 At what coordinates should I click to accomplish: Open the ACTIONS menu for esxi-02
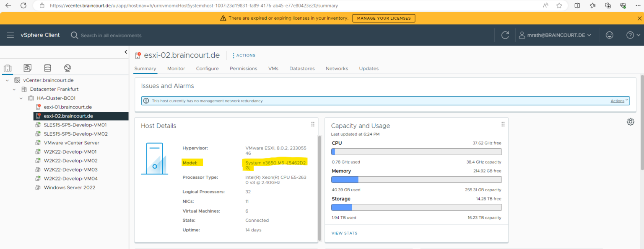(x=244, y=55)
